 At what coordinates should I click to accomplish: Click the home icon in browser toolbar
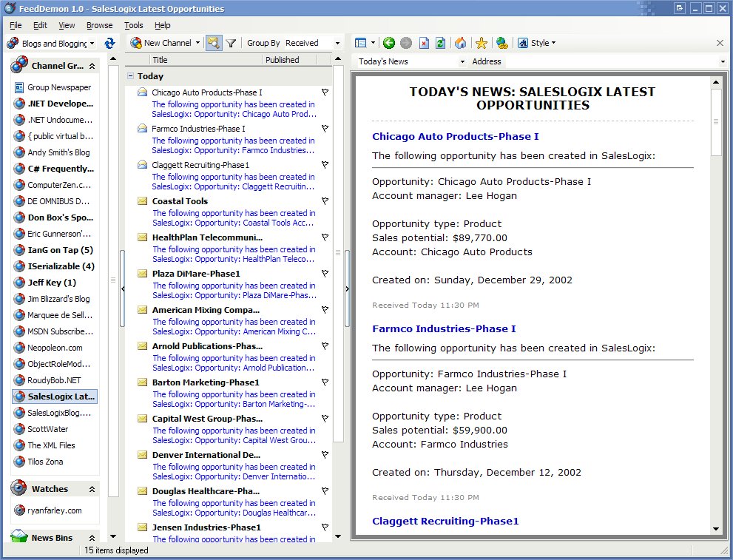click(x=461, y=43)
